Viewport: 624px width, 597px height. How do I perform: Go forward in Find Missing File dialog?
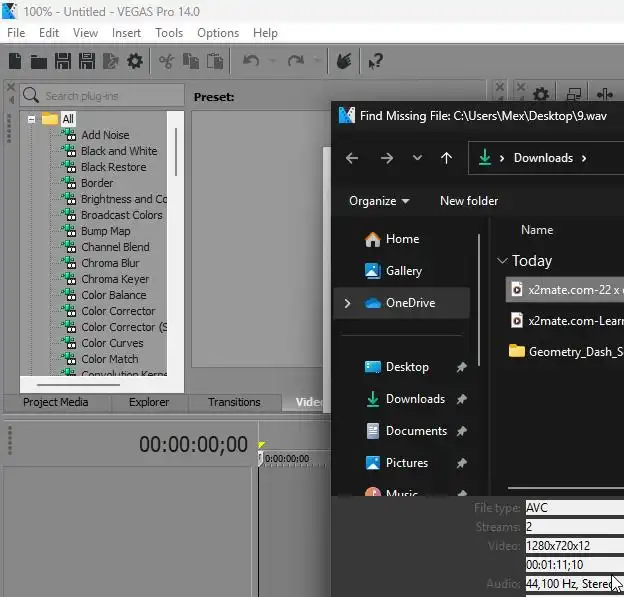point(386,158)
